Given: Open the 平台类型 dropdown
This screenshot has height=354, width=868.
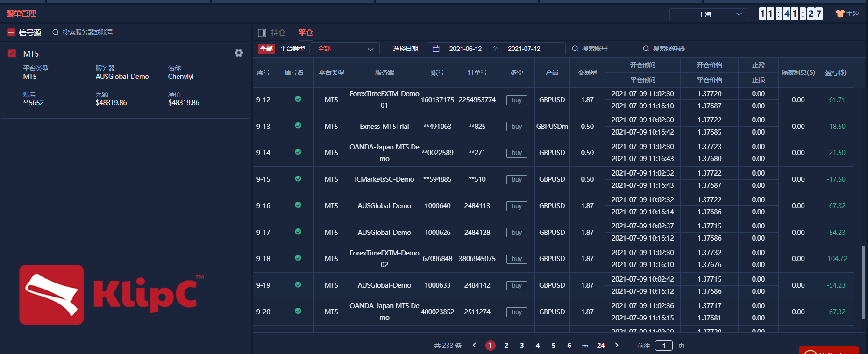Looking at the screenshot, I should [x=345, y=49].
